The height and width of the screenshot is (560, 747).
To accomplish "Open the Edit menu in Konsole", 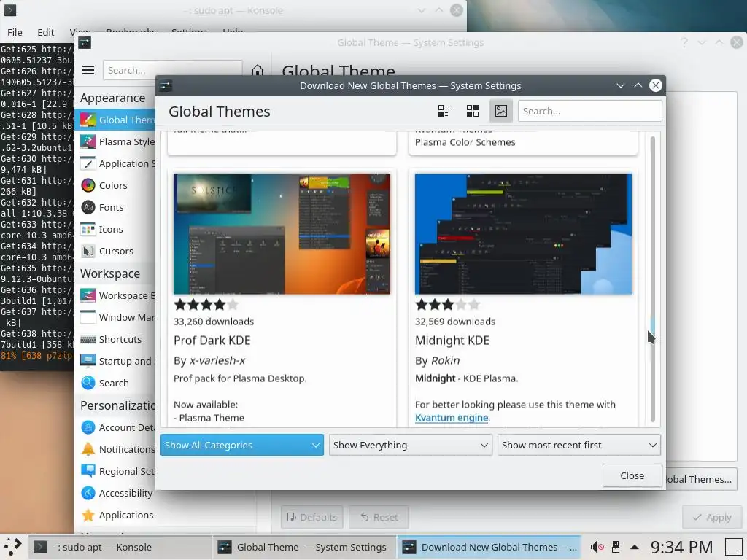I will 46,32.
